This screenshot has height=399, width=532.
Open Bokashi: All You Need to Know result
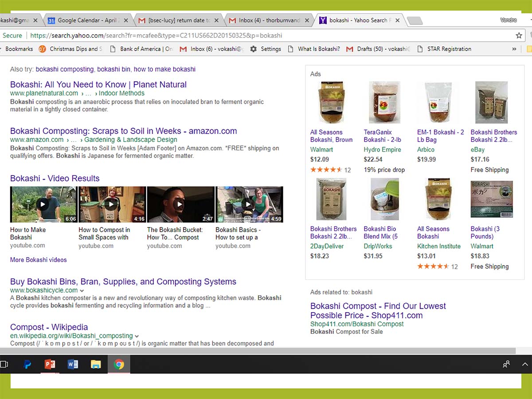pos(98,84)
